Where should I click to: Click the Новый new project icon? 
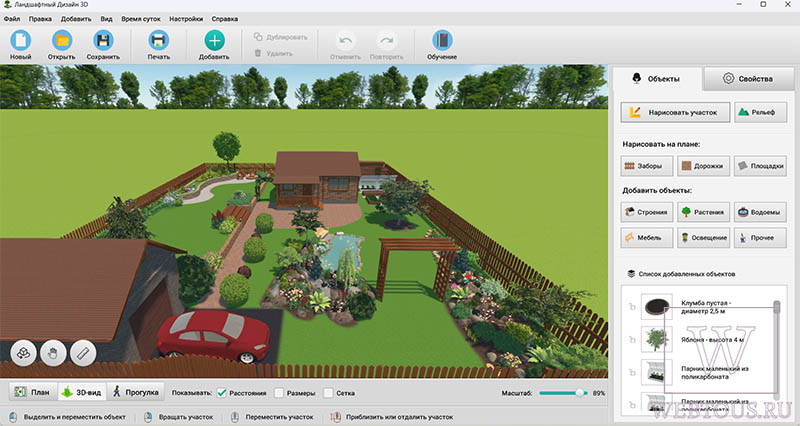point(20,40)
